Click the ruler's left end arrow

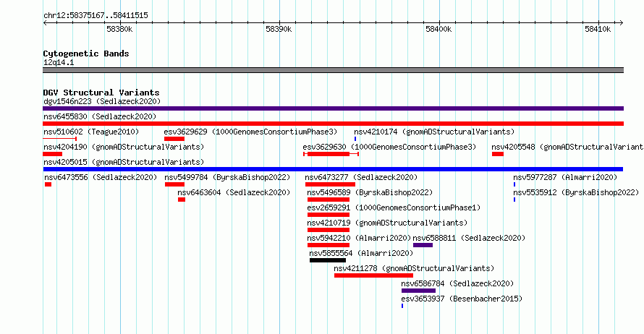45,23
